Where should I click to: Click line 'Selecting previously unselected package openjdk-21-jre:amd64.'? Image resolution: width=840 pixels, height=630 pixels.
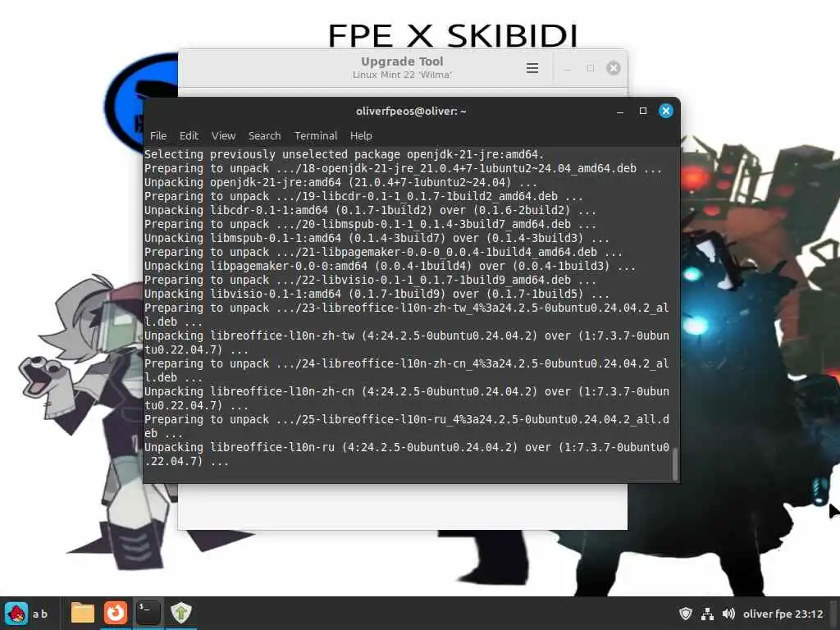pos(344,154)
